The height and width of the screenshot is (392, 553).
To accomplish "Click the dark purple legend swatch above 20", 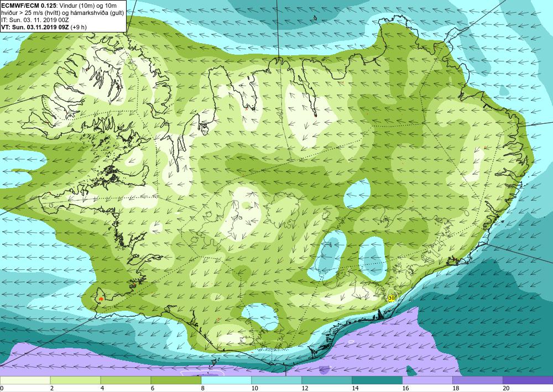I will click(x=528, y=380).
